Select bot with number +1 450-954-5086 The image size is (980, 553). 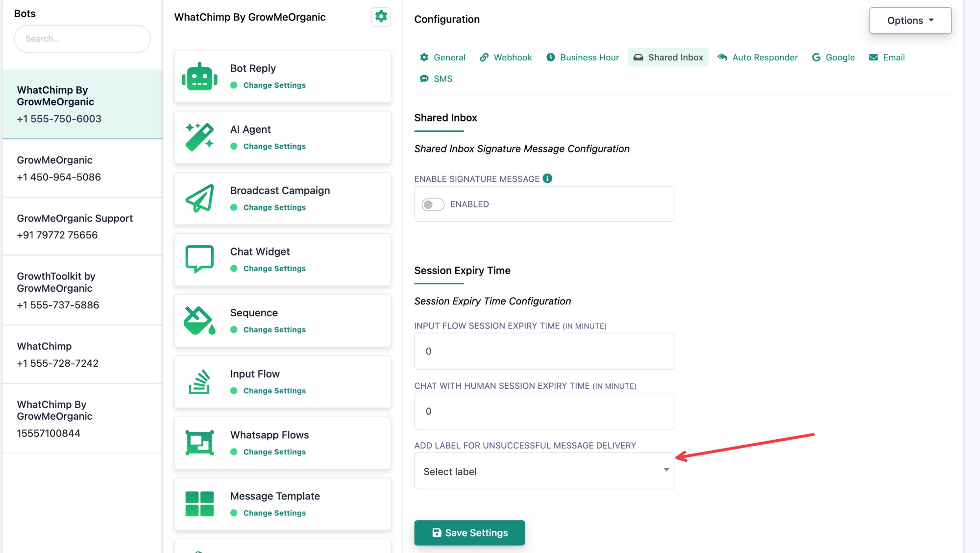(82, 169)
